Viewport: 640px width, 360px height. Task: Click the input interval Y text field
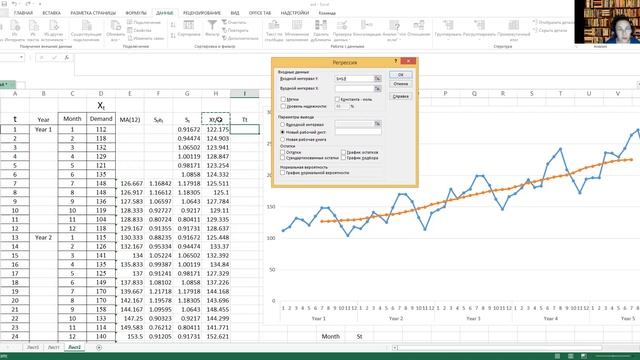click(354, 78)
